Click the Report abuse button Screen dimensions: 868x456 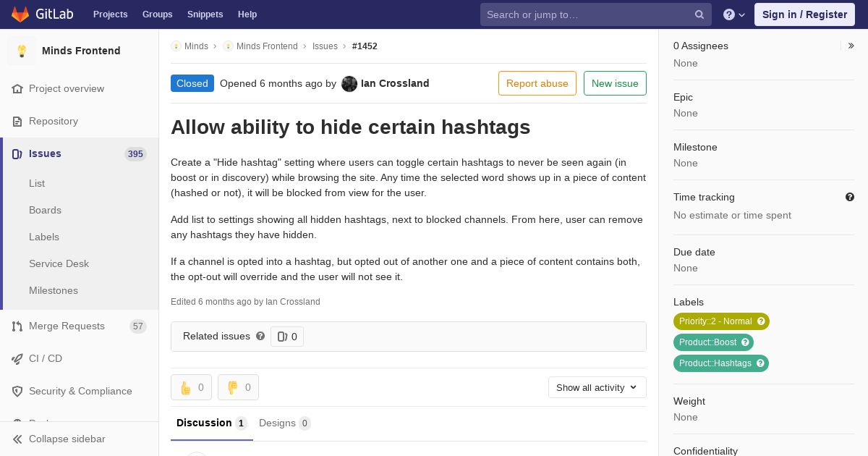click(537, 83)
